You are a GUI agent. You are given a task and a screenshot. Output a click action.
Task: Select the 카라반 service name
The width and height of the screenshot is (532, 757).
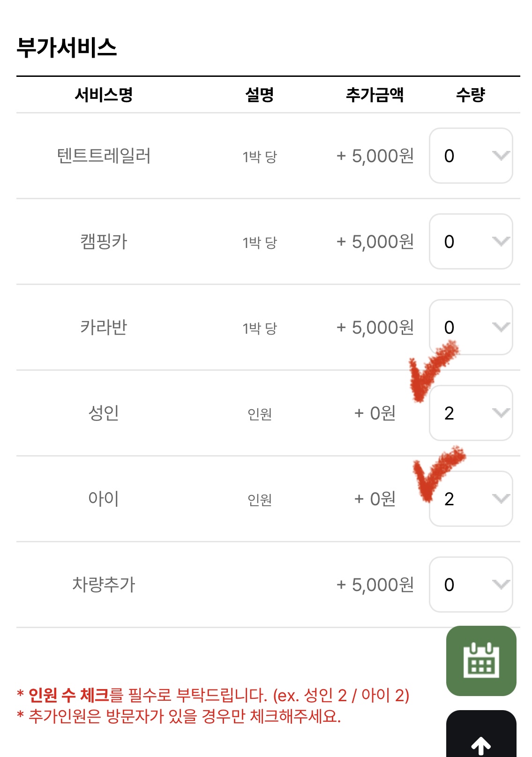104,327
